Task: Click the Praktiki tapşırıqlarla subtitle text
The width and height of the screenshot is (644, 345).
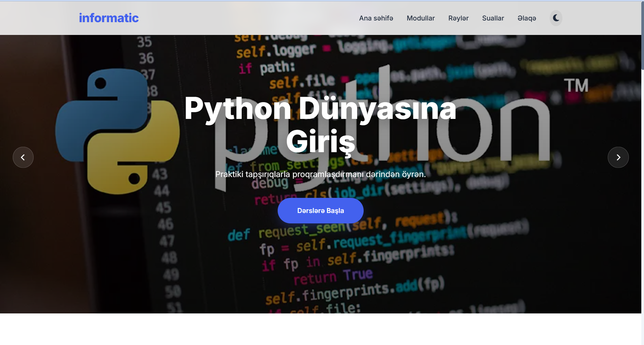Action: point(320,174)
